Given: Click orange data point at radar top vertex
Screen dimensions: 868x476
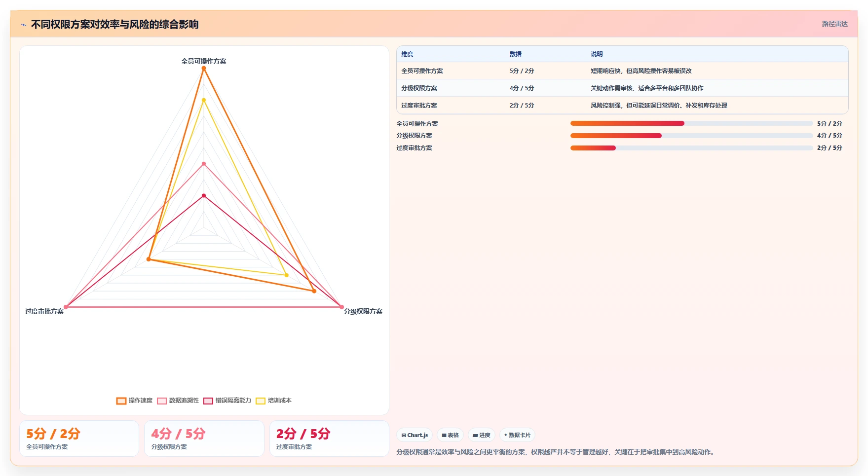Looking at the screenshot, I should click(x=204, y=69).
